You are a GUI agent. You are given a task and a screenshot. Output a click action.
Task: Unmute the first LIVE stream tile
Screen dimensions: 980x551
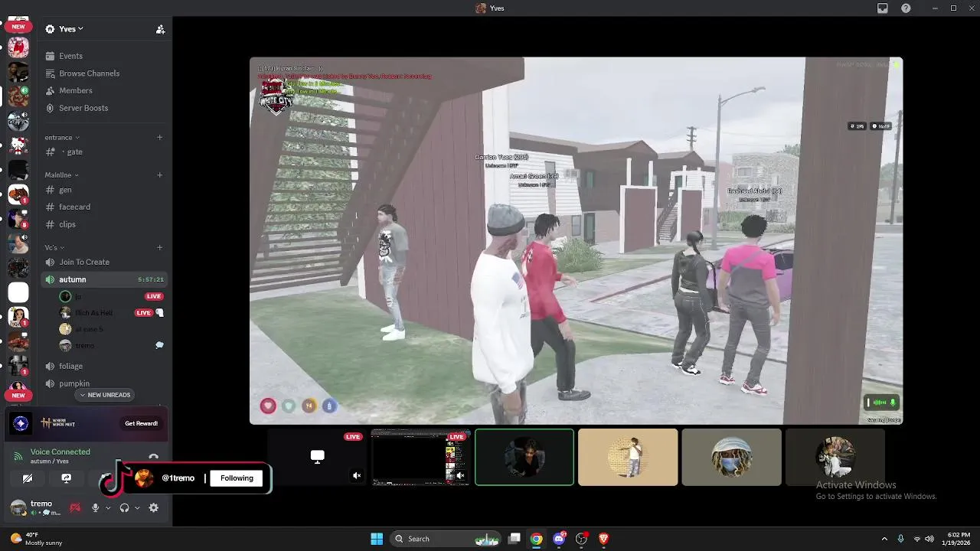357,476
